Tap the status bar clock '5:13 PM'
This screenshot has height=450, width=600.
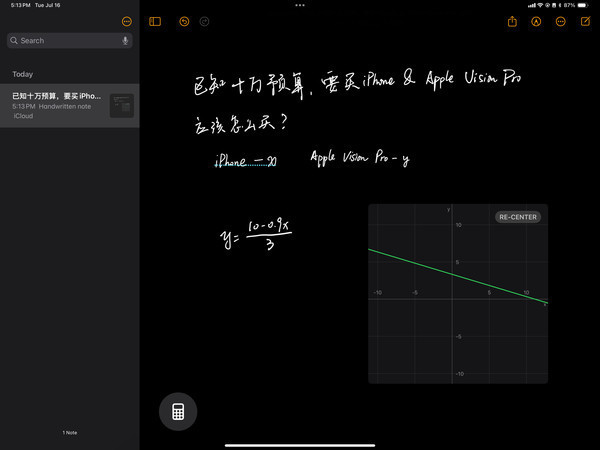(x=20, y=5)
